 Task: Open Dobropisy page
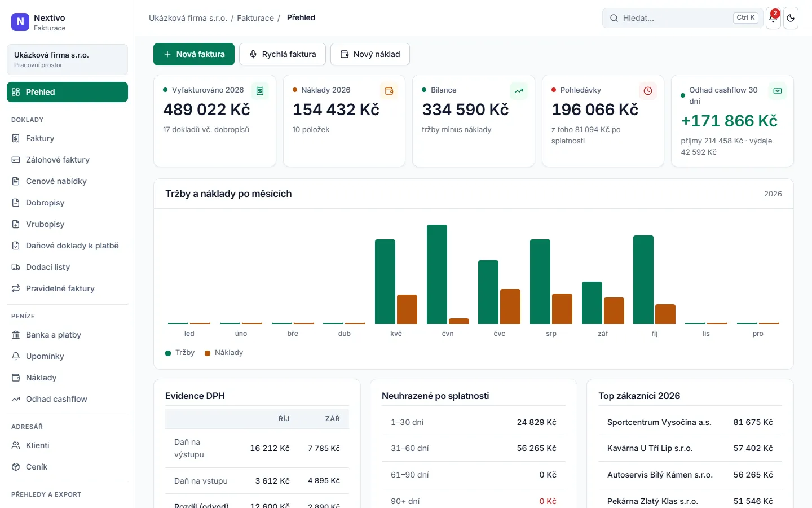tap(67, 203)
